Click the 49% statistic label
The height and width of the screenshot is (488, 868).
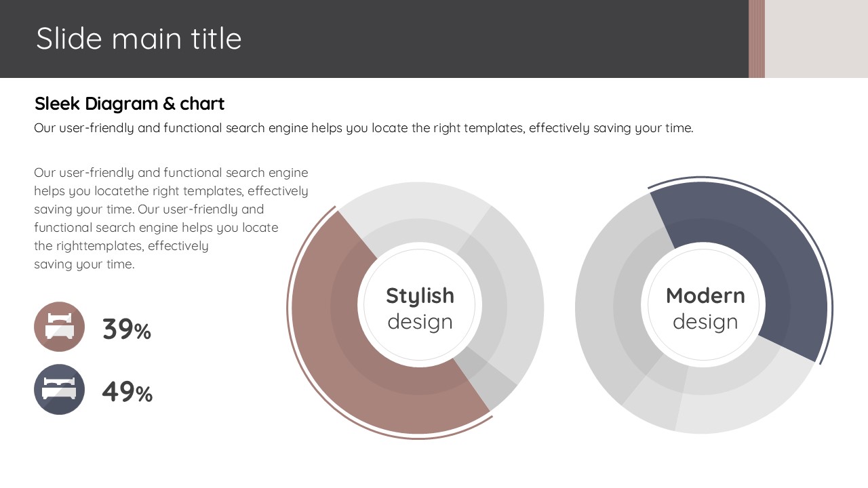[x=127, y=392]
